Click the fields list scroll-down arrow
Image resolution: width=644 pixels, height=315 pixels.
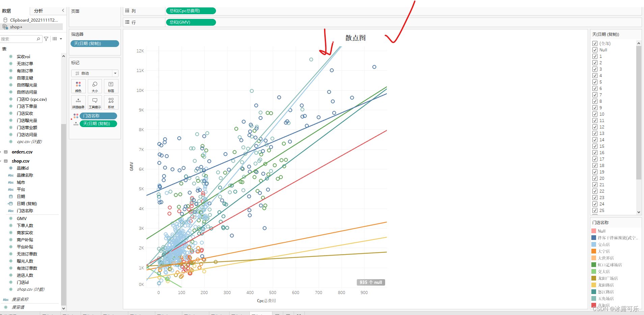(63, 308)
